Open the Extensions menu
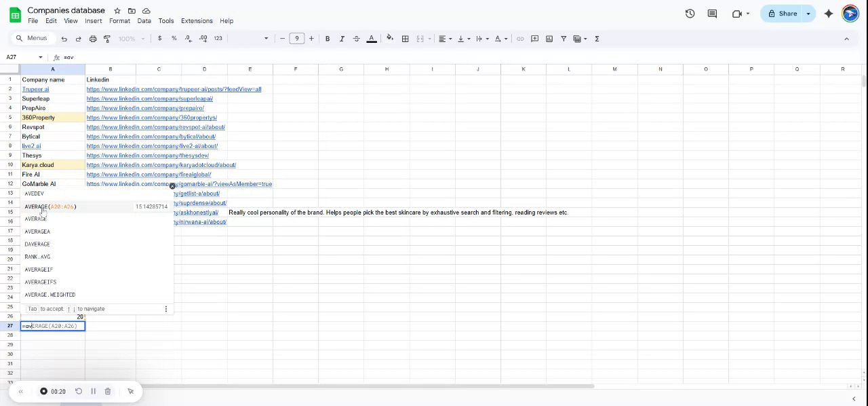Viewport: 868px width, 406px height. [197, 21]
